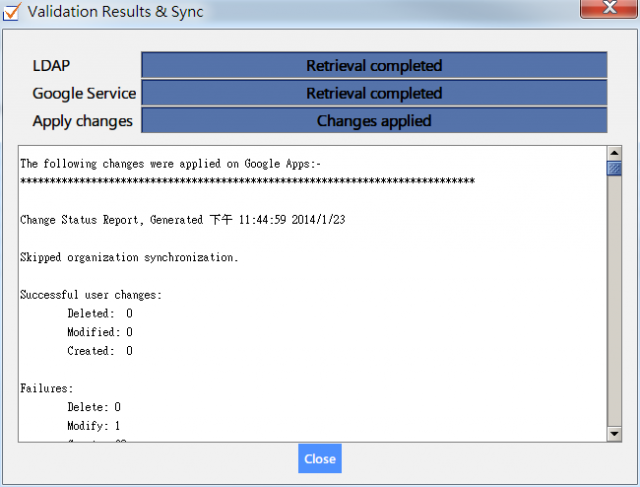The width and height of the screenshot is (640, 487).
Task: Click the 'Modified: 0' line
Action: (x=100, y=332)
